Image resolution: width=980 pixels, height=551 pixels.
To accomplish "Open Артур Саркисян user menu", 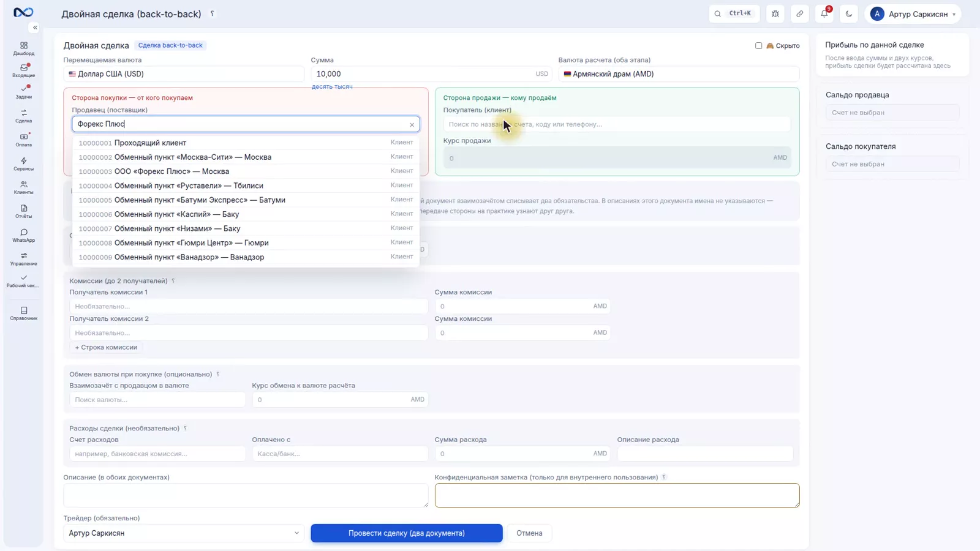I will point(913,13).
